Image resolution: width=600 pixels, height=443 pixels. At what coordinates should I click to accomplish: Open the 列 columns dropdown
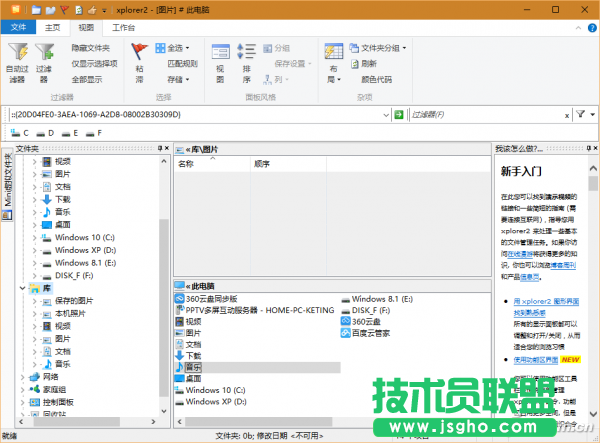pos(276,80)
